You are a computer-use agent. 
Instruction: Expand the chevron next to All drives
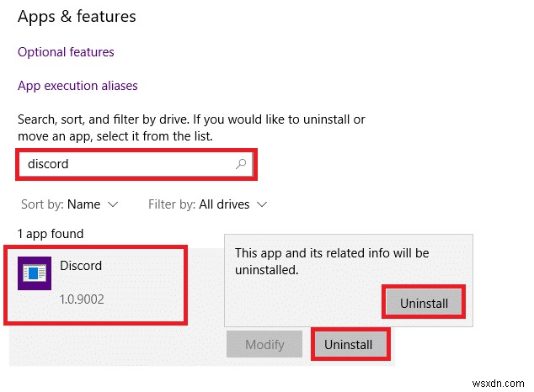[x=262, y=204]
